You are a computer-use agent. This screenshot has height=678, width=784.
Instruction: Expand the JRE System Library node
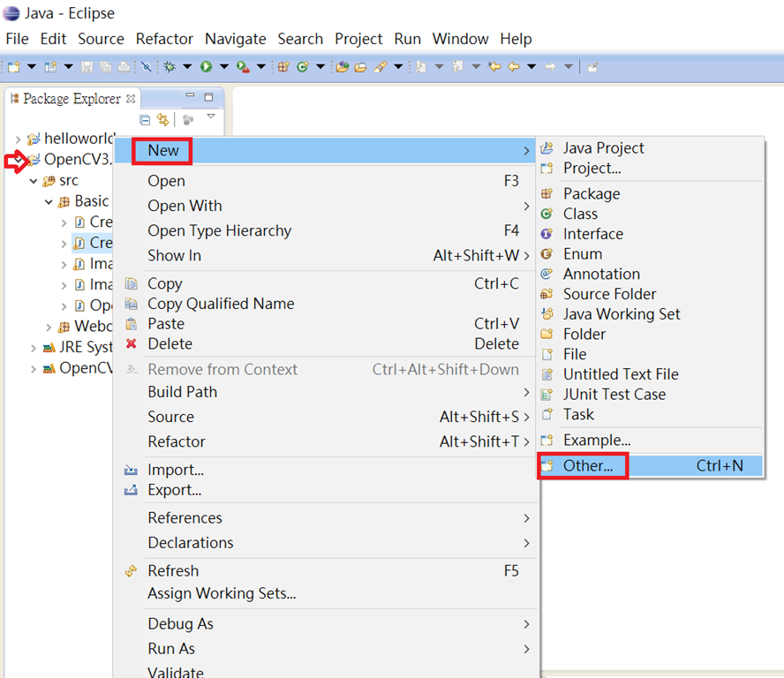pos(34,348)
